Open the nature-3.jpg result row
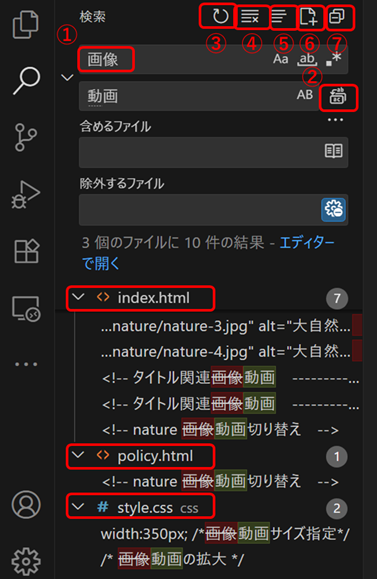Image resolution: width=377 pixels, height=579 pixels. pos(226,326)
